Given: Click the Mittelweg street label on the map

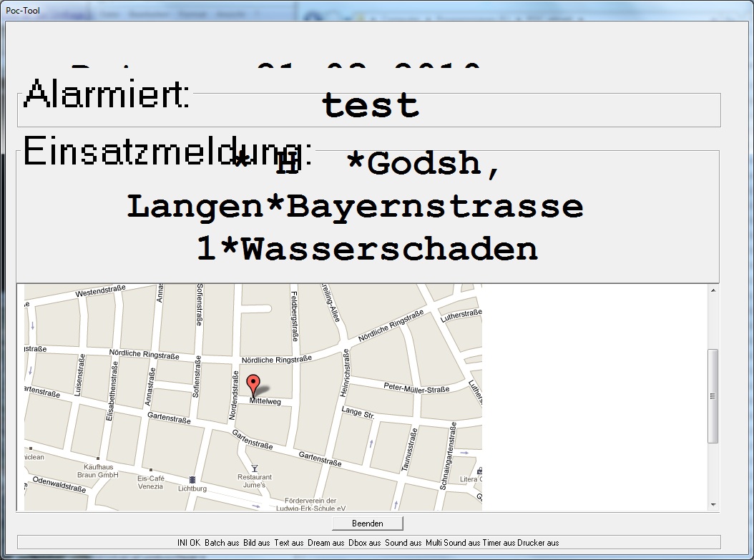Looking at the screenshot, I should tap(265, 402).
